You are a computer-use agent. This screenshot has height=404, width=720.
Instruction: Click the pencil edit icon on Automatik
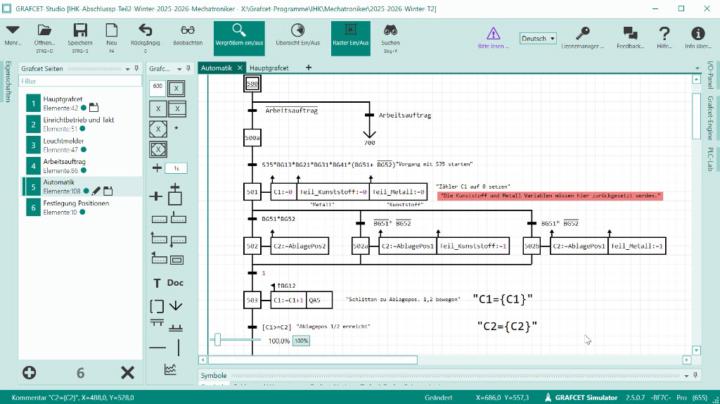[96, 191]
